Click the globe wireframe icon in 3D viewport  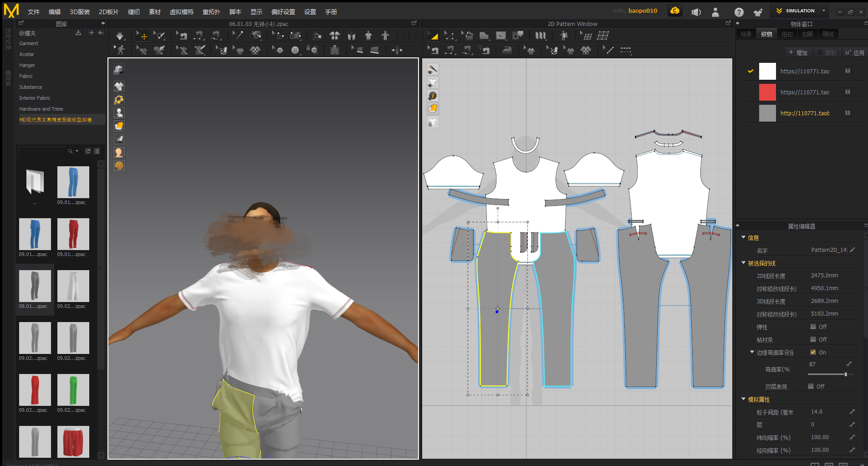(119, 165)
